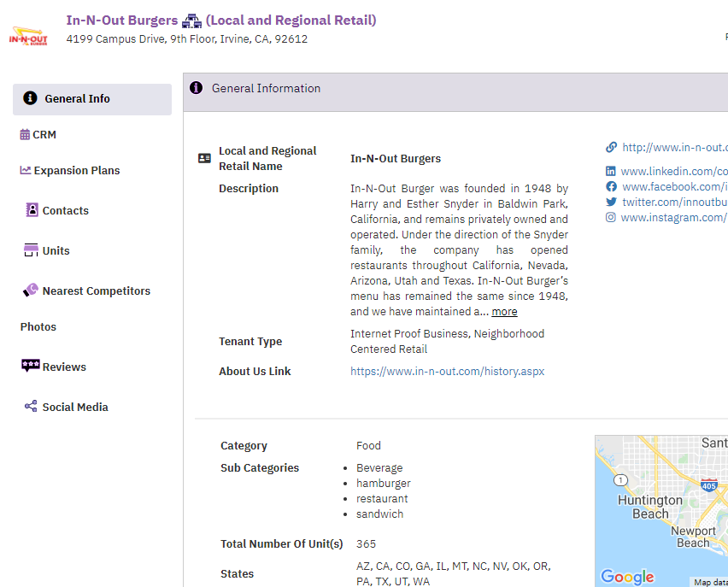The width and height of the screenshot is (728, 587).
Task: Click the Google map thumbnail
Action: pos(661,511)
